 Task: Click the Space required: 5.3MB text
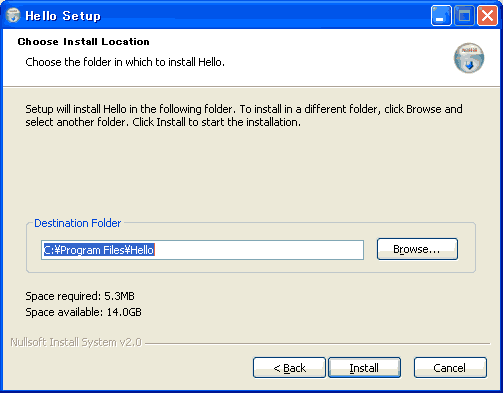80,296
